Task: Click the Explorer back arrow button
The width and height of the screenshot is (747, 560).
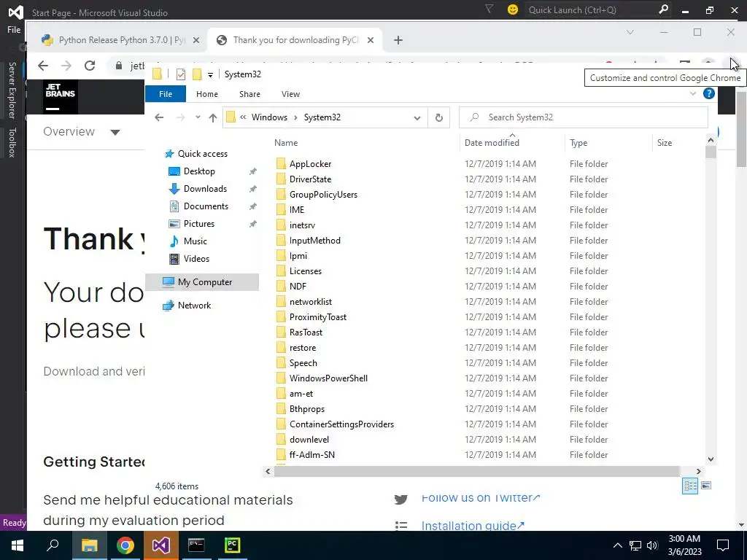Action: point(159,117)
